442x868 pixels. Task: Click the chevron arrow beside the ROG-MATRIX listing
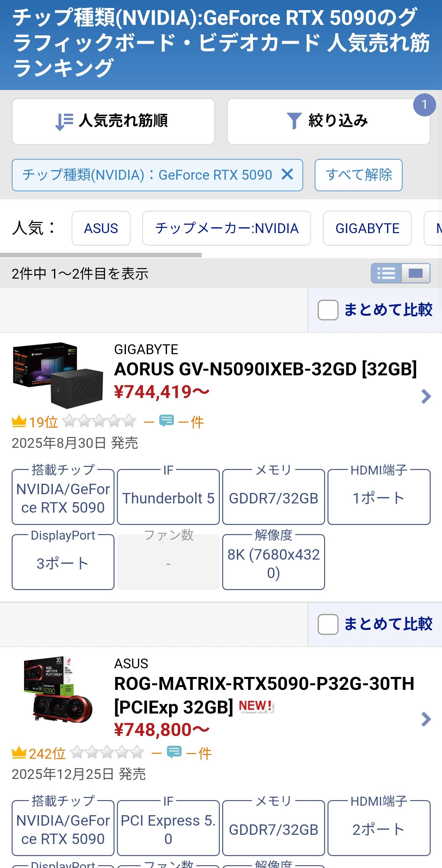[426, 719]
